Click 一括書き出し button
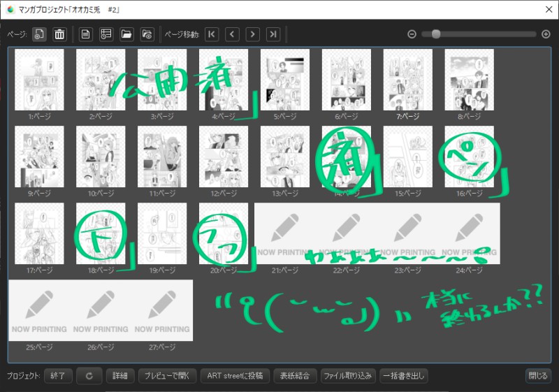Viewport: 559px width, 392px height. pyautogui.click(x=404, y=376)
